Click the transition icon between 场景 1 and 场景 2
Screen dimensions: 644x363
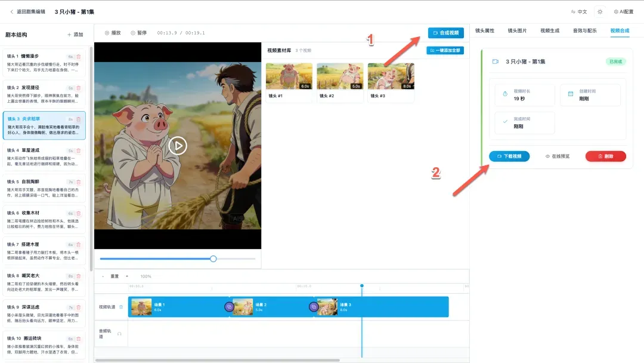[x=229, y=307]
